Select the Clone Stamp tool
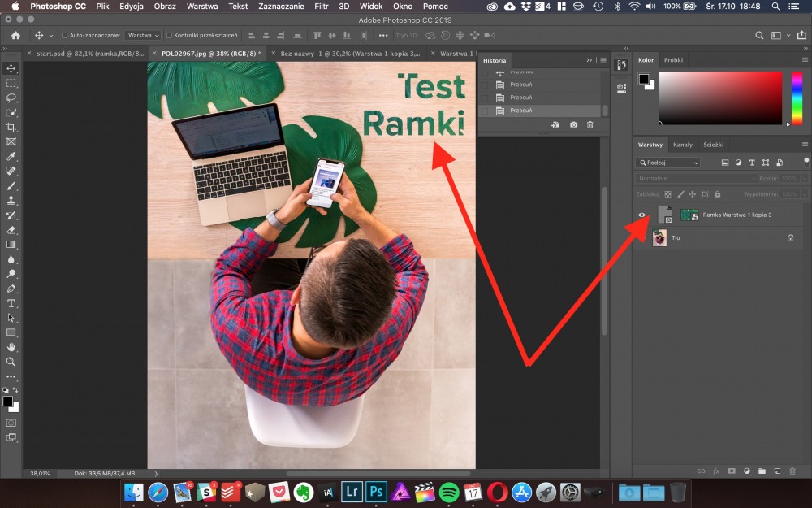812x508 pixels. (11, 200)
